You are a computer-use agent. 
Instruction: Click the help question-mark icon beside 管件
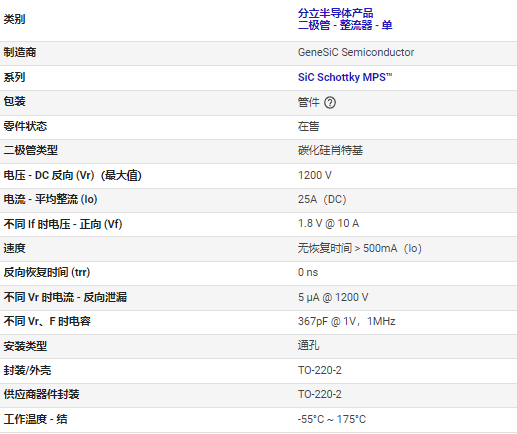tap(330, 102)
